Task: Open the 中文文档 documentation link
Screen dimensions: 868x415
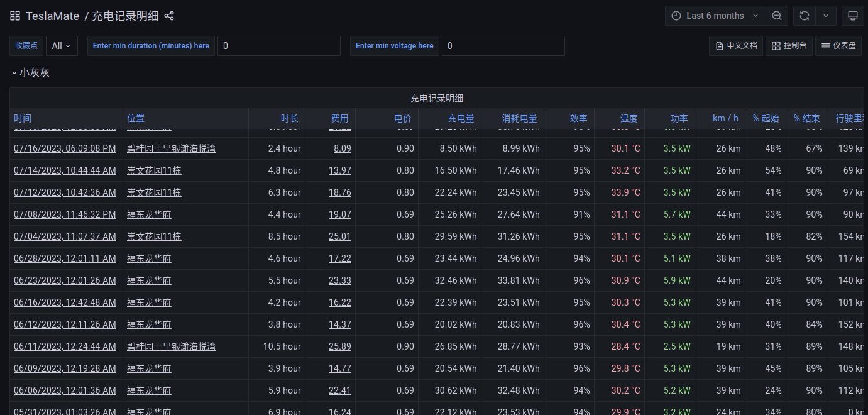Action: 735,46
